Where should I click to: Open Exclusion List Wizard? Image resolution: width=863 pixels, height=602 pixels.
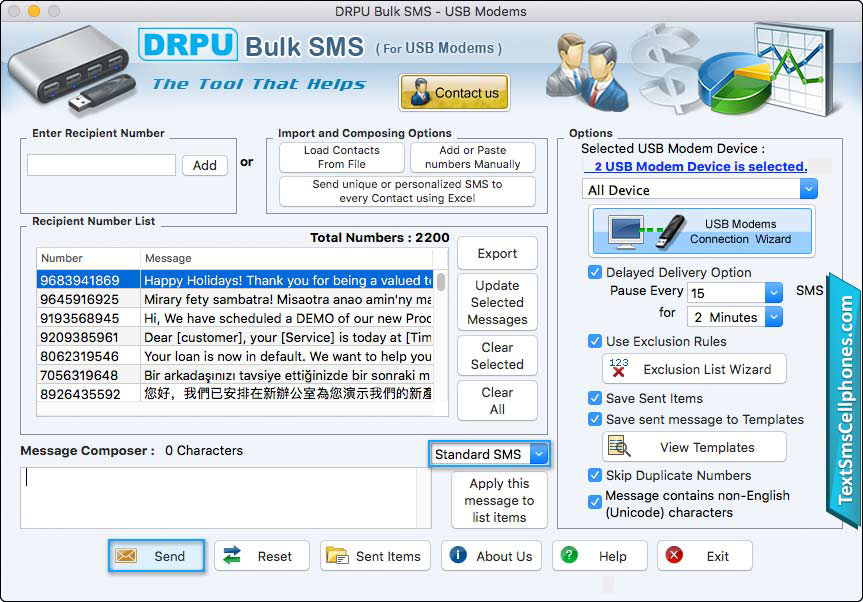coord(695,369)
